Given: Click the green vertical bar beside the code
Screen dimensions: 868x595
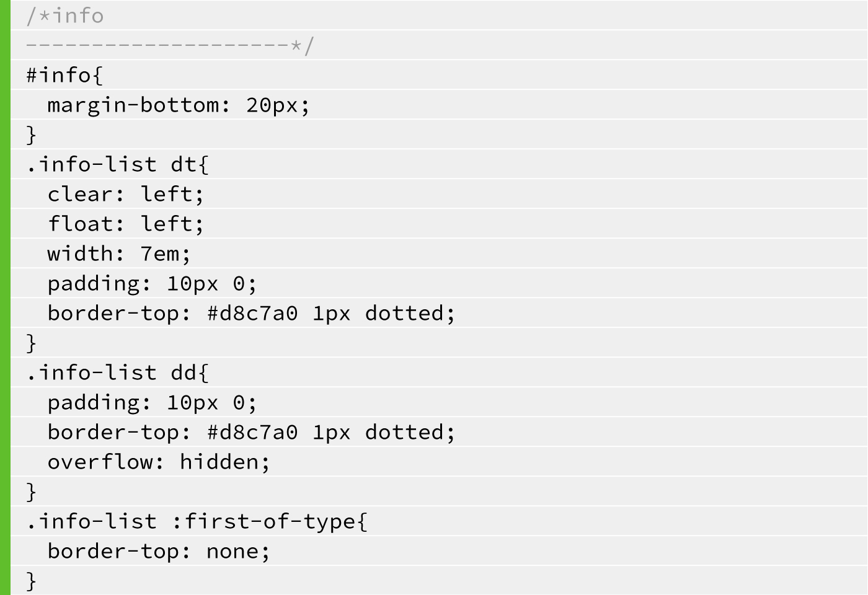Looking at the screenshot, I should 6,297.
